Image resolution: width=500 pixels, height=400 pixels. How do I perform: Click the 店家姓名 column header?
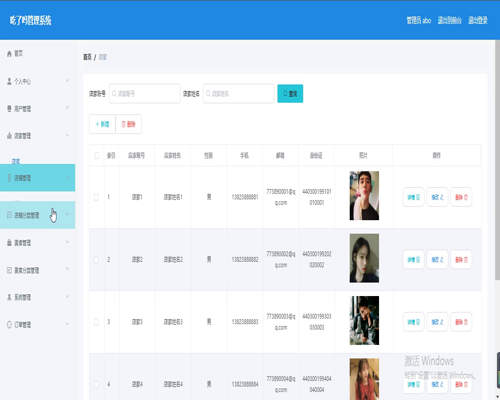pyautogui.click(x=172, y=155)
